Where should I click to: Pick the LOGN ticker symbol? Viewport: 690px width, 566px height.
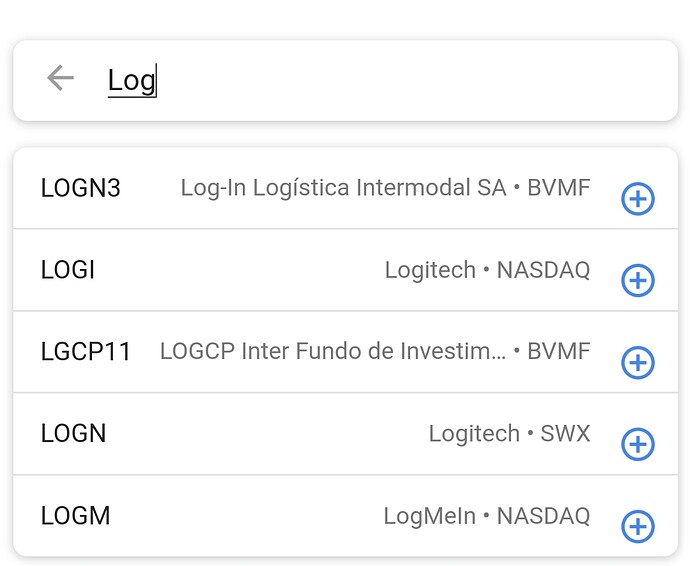pos(73,433)
